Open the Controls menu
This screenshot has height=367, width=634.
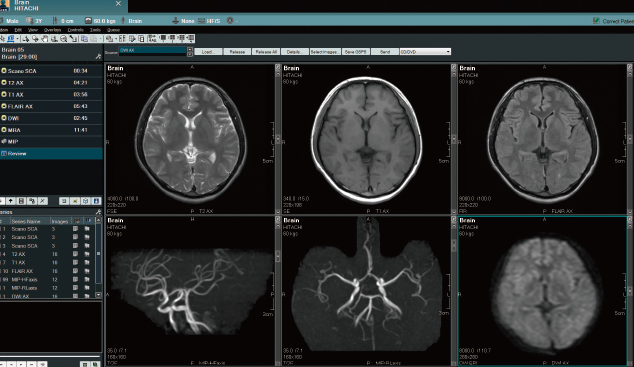[x=76, y=30]
